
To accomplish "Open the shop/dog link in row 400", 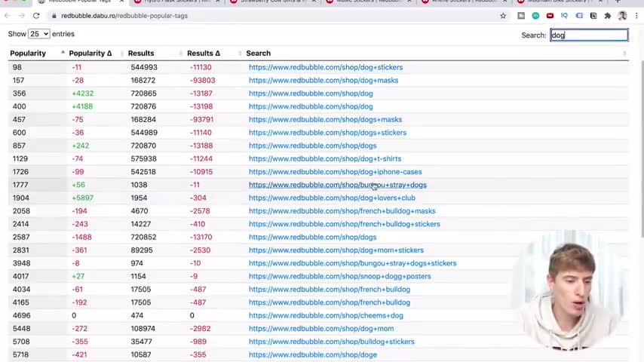I will pos(311,106).
